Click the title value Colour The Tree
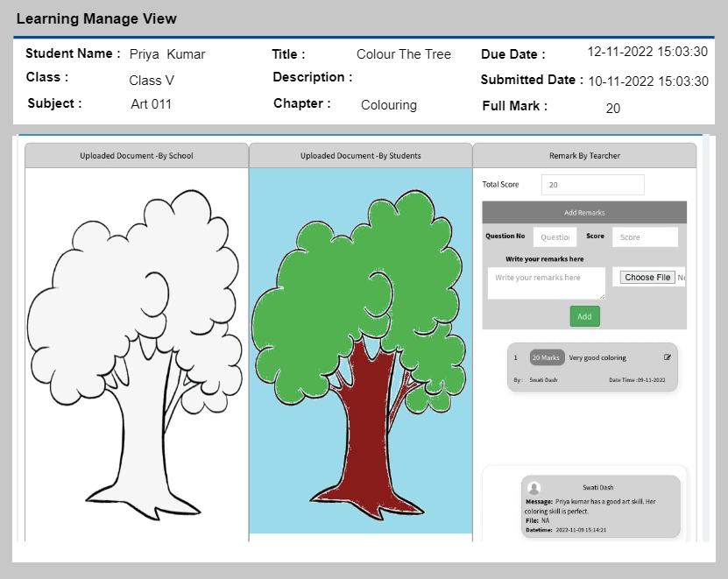The width and height of the screenshot is (728, 579). [404, 53]
